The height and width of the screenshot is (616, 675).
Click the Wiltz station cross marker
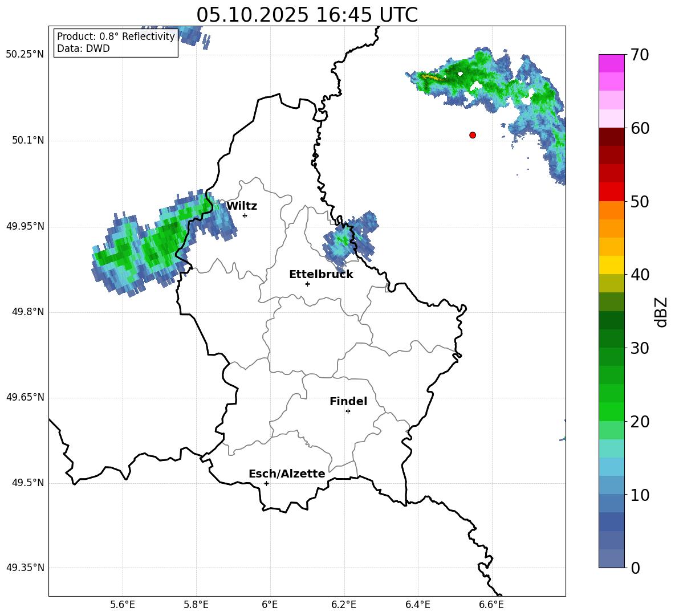coord(245,215)
